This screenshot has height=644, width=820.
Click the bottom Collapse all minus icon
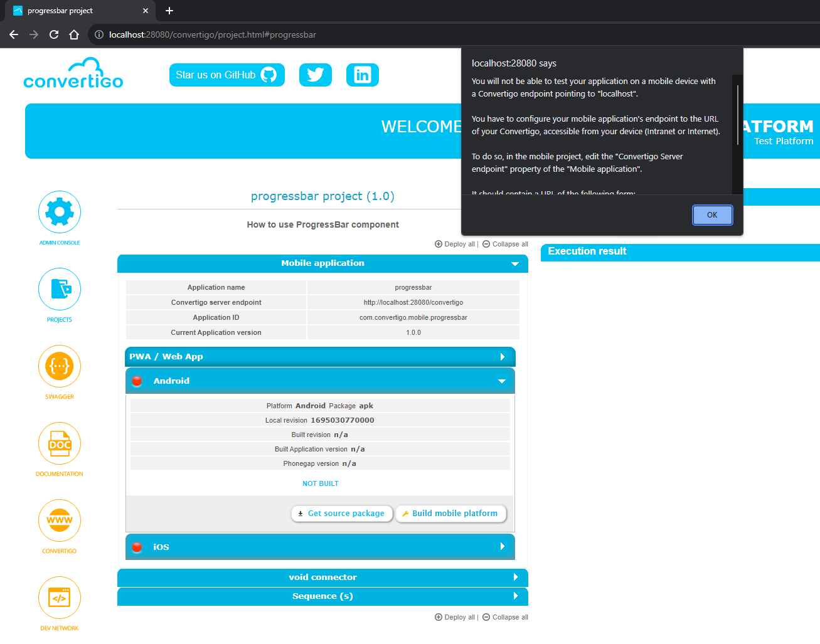tap(486, 617)
